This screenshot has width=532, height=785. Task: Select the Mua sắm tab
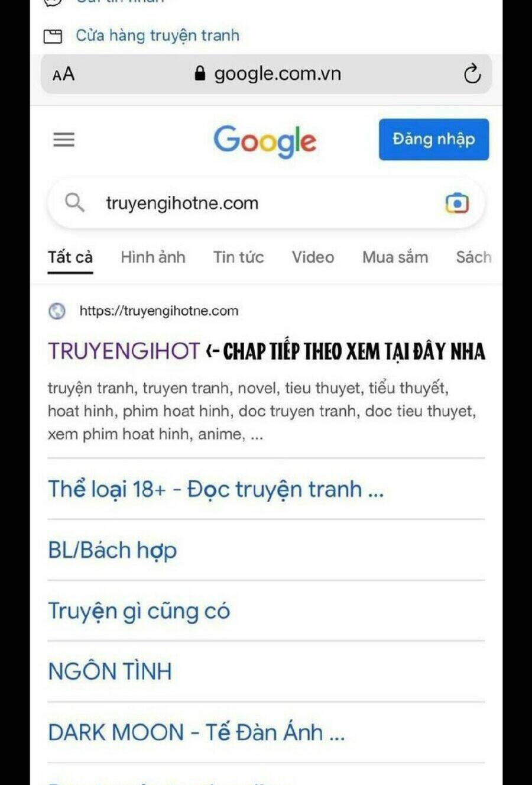395,257
